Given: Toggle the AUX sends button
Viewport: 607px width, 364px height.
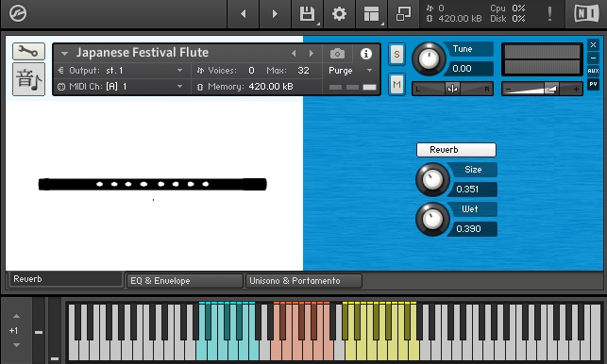Looking at the screenshot, I should [x=593, y=71].
